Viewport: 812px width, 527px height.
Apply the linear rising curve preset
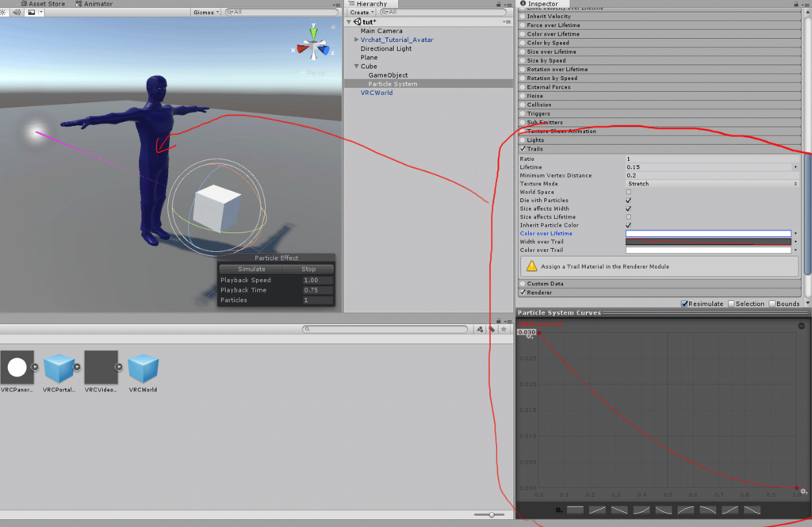[x=597, y=510]
